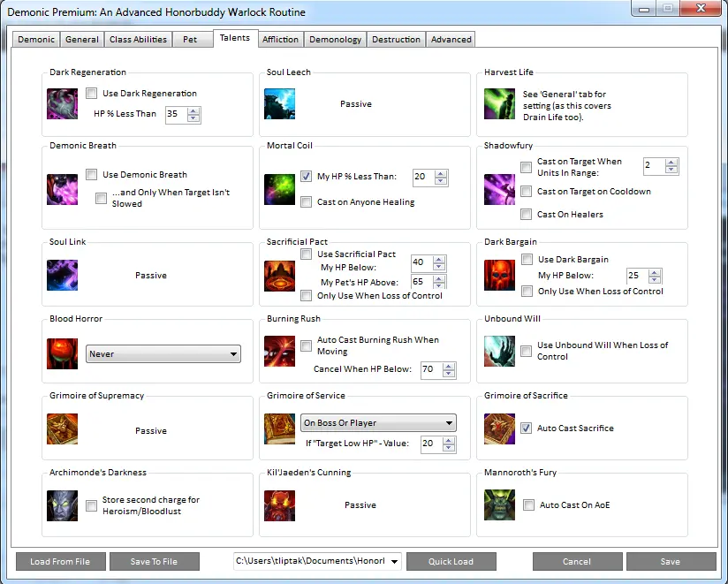Image resolution: width=728 pixels, height=584 pixels.
Task: Open the General tab
Action: tap(81, 40)
